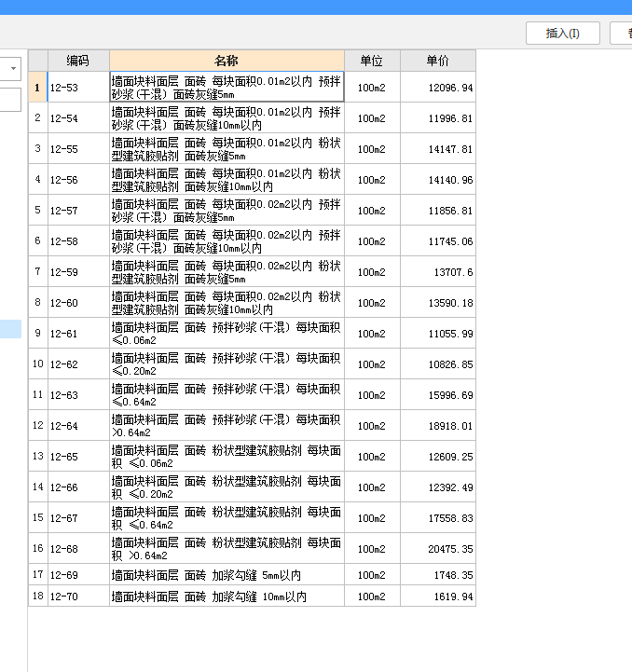
Task: Click the 插入(I) button
Action: tap(562, 33)
